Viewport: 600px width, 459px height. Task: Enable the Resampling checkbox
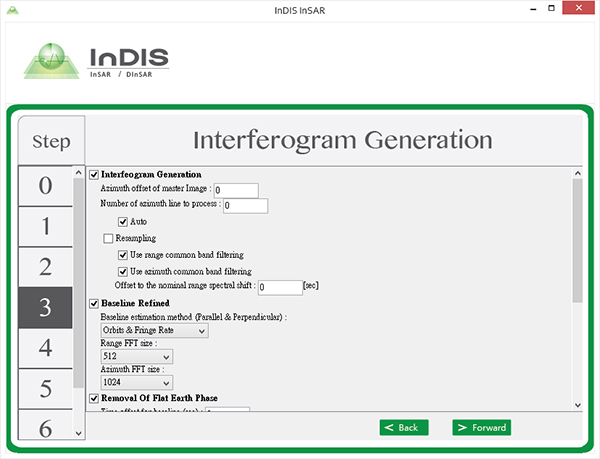click(109, 238)
